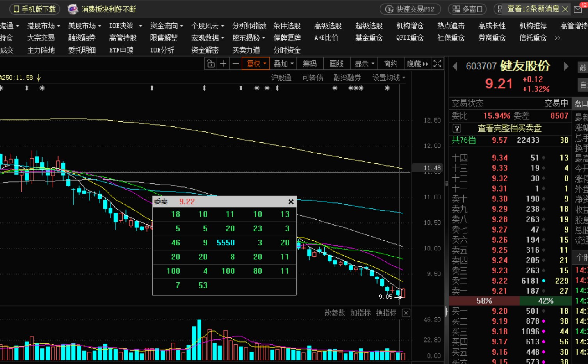Toggle 筹码 distribution view
The width and height of the screenshot is (588, 364).
click(x=310, y=64)
